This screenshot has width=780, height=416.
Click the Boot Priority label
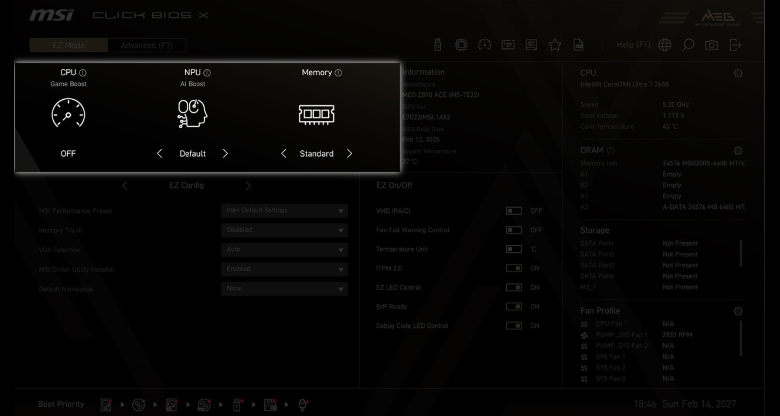click(61, 404)
